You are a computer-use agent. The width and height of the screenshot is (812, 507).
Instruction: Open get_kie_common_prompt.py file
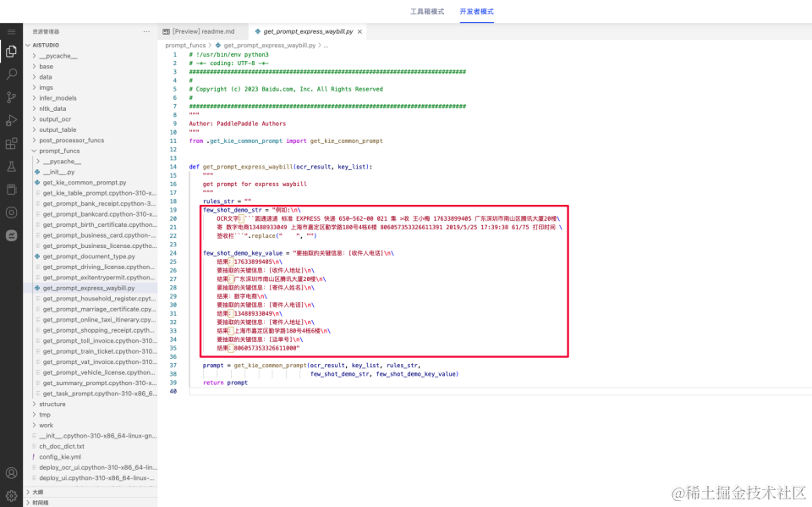(85, 183)
